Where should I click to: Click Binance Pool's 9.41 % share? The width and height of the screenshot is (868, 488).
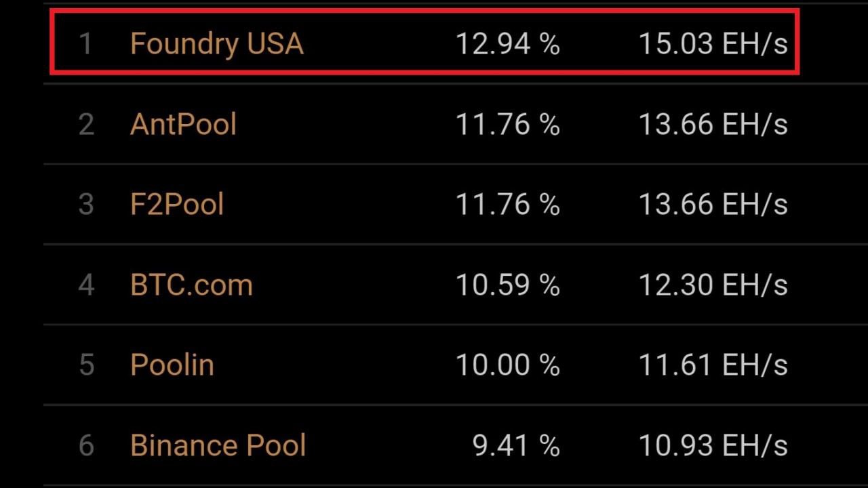[516, 445]
